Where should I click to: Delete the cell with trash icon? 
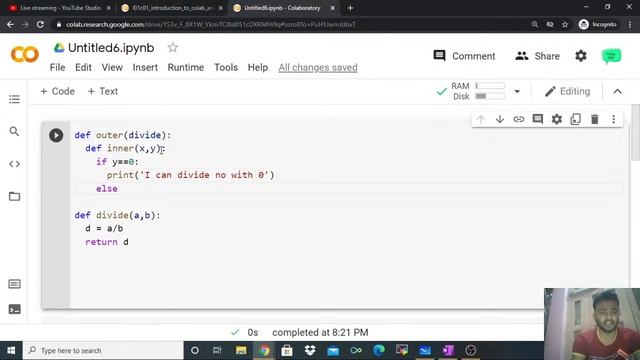tap(595, 119)
